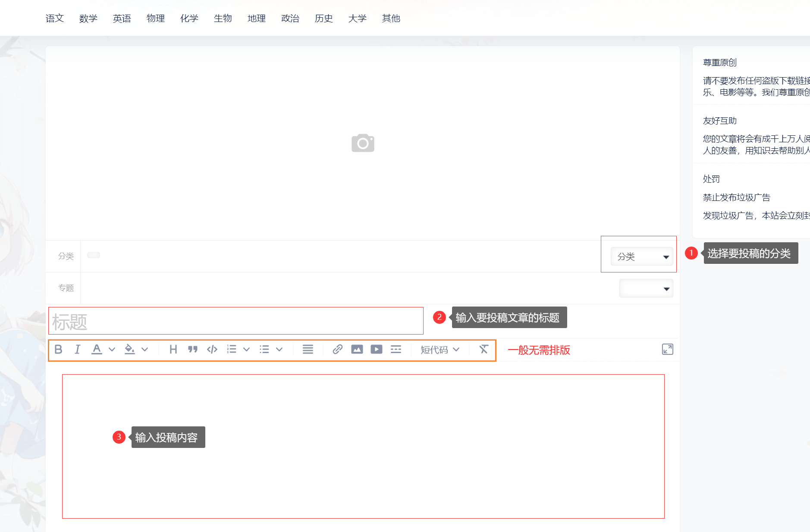Open the 数学 menu item
Viewport: 810px width, 532px height.
pos(88,18)
